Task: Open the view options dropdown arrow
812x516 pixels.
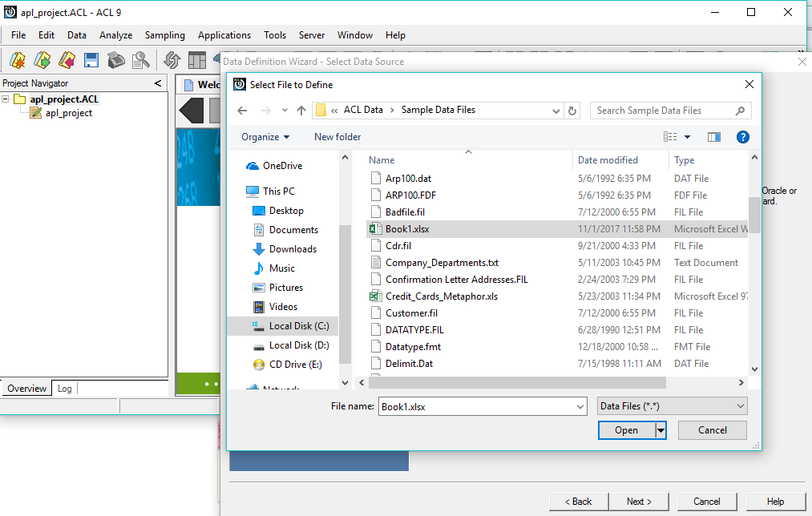Action: (x=687, y=137)
